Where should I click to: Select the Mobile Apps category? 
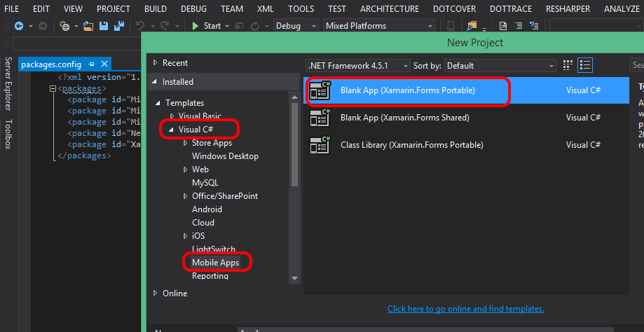pyautogui.click(x=215, y=263)
